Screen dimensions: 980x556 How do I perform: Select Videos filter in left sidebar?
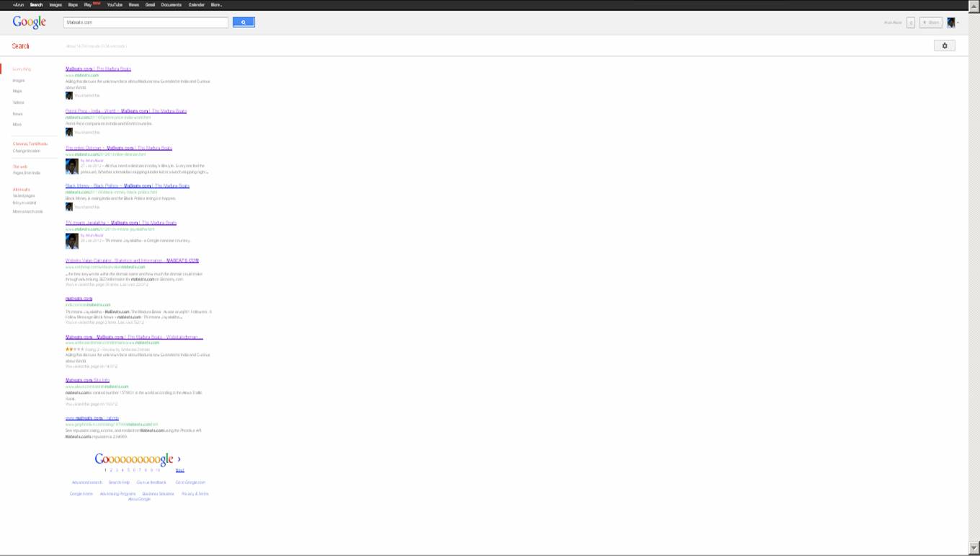(x=19, y=102)
